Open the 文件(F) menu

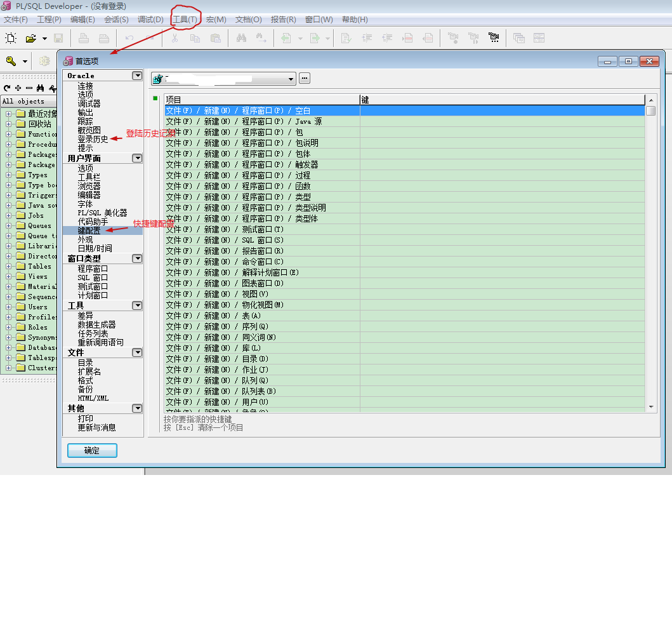(16, 20)
